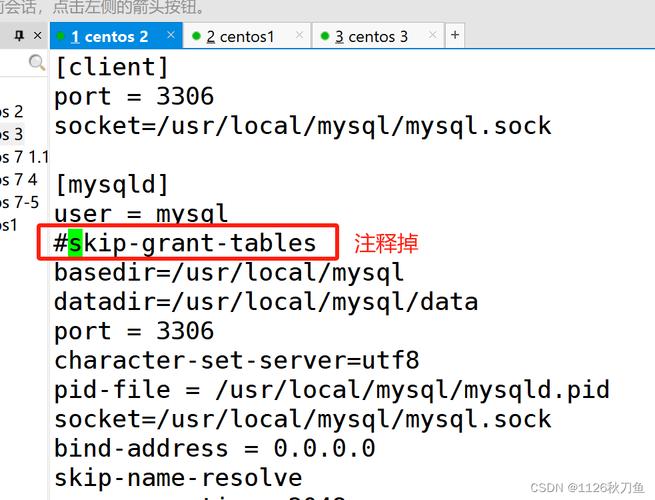Select the session ending 's1' in sidebar

9,225
